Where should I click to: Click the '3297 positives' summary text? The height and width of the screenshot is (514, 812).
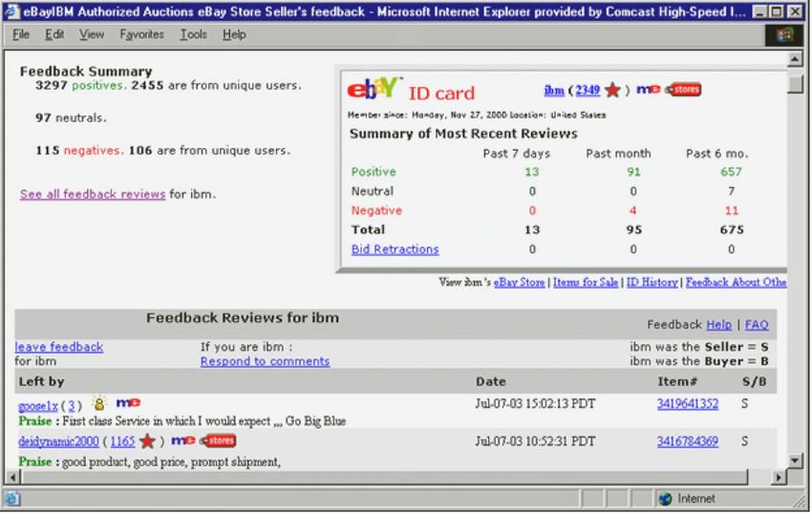[x=81, y=85]
